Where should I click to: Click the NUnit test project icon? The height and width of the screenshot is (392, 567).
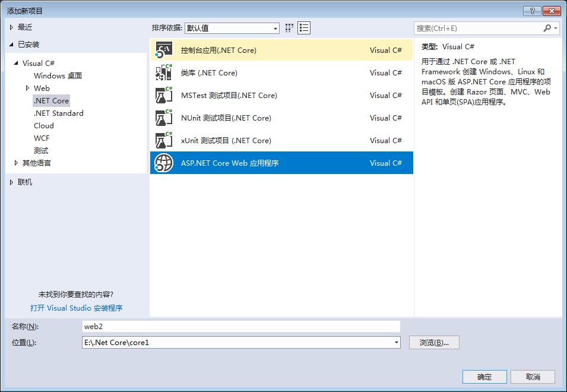[x=164, y=118]
